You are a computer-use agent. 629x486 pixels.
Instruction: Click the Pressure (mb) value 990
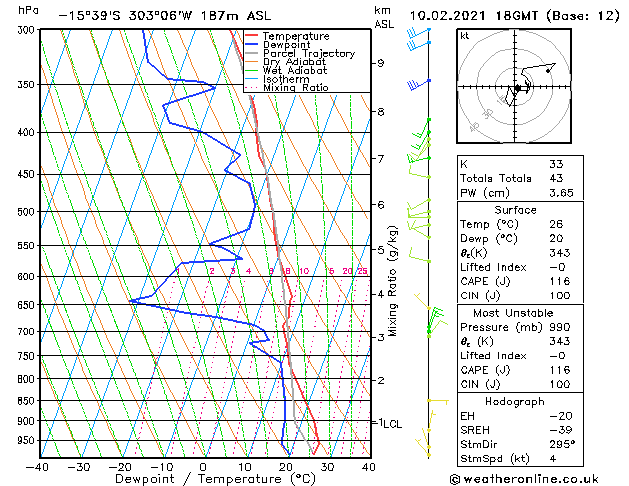560,327
